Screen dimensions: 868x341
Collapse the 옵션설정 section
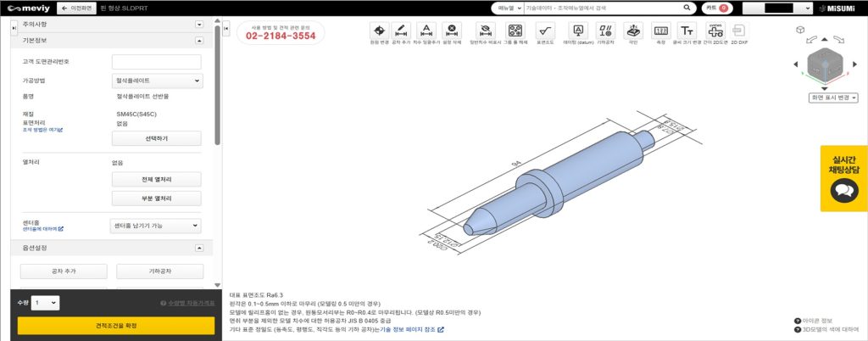pos(198,248)
